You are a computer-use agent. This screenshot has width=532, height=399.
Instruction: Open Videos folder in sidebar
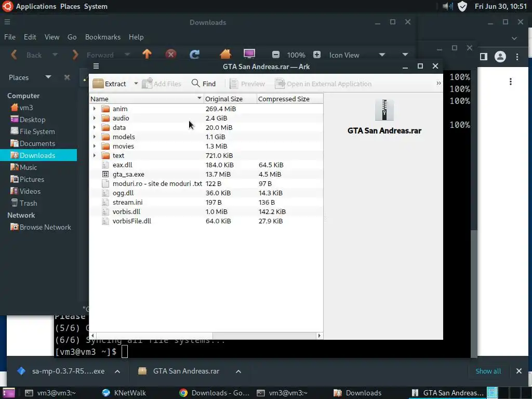[25, 191]
